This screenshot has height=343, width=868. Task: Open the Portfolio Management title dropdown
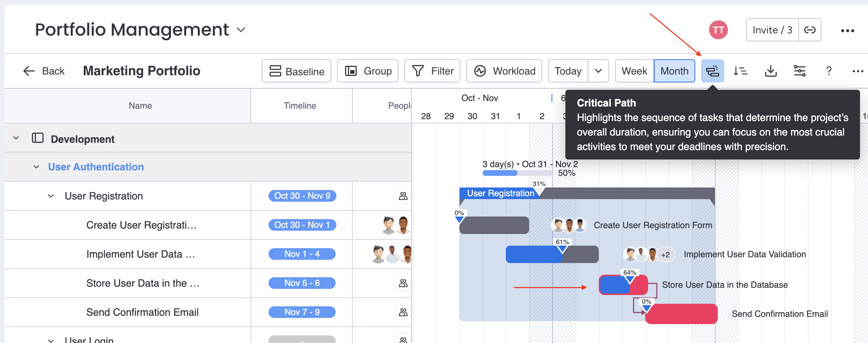pos(241,30)
